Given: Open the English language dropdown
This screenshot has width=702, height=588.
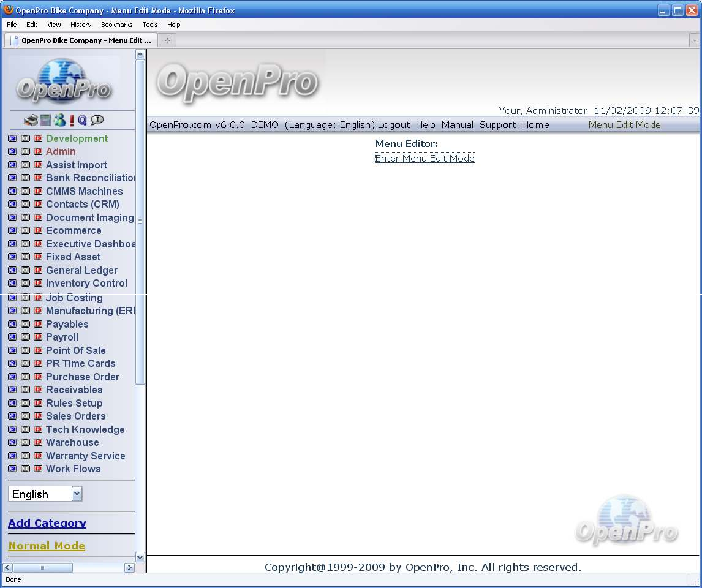Looking at the screenshot, I should click(77, 494).
